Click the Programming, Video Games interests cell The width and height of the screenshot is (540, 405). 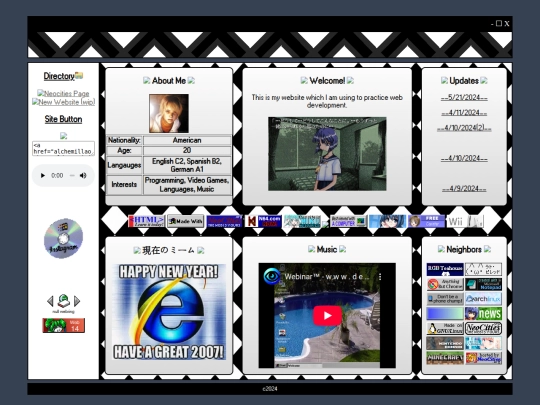187,185
